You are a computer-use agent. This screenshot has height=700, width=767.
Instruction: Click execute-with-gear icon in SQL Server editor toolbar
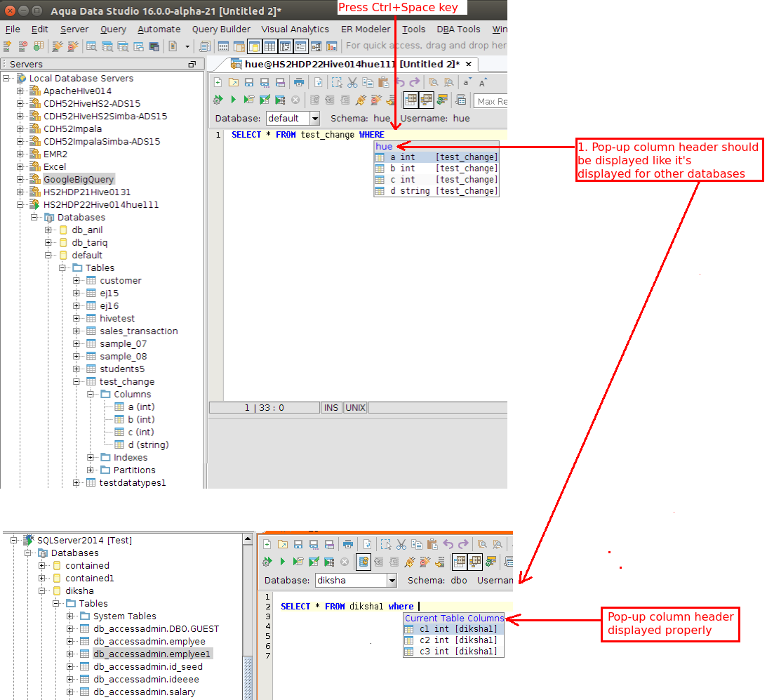(267, 562)
